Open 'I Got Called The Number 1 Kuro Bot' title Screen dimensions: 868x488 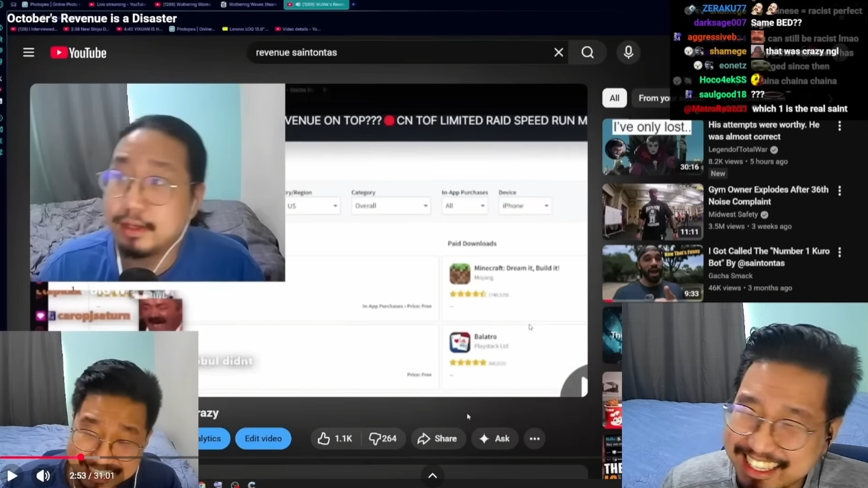tap(769, 257)
